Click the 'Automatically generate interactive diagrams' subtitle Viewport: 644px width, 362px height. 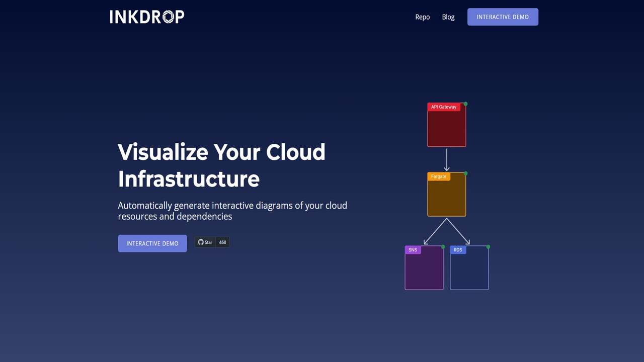click(x=232, y=211)
